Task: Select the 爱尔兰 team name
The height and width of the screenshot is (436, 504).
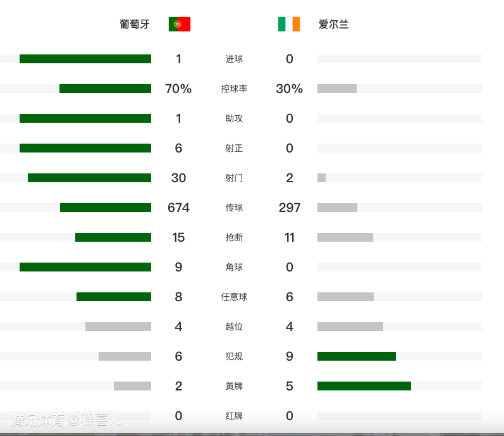Action: tap(333, 25)
